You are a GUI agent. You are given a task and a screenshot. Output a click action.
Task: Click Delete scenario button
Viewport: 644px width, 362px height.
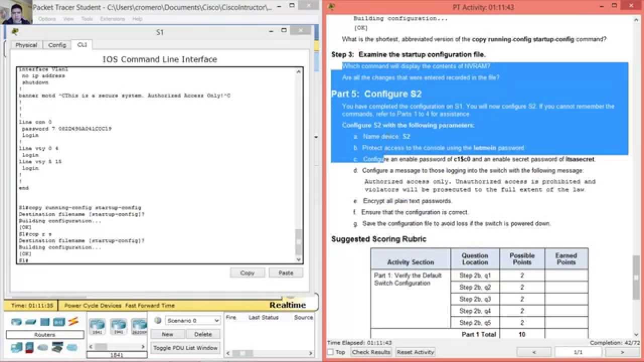pos(203,334)
